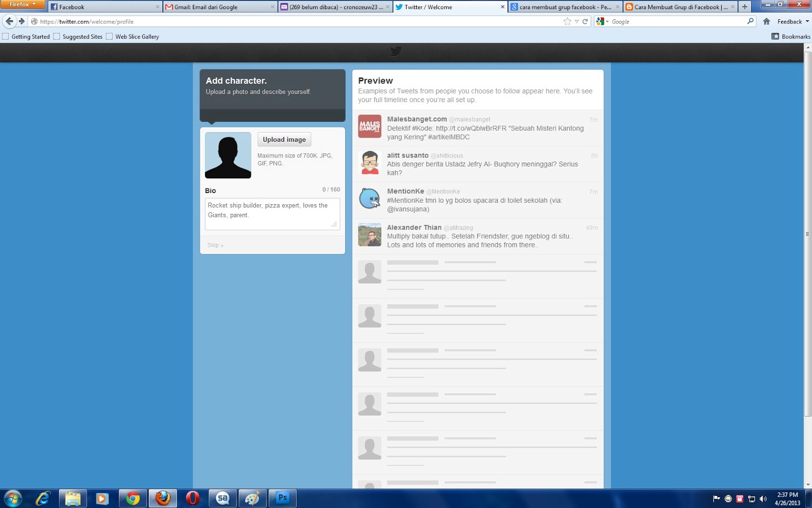812x508 pixels.
Task: Click into the Bio text field
Action: click(x=273, y=214)
